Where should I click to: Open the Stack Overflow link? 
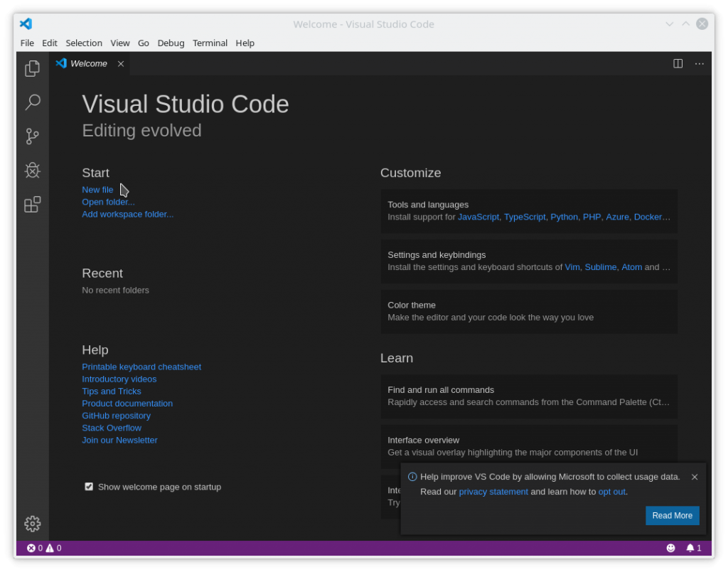(x=112, y=428)
